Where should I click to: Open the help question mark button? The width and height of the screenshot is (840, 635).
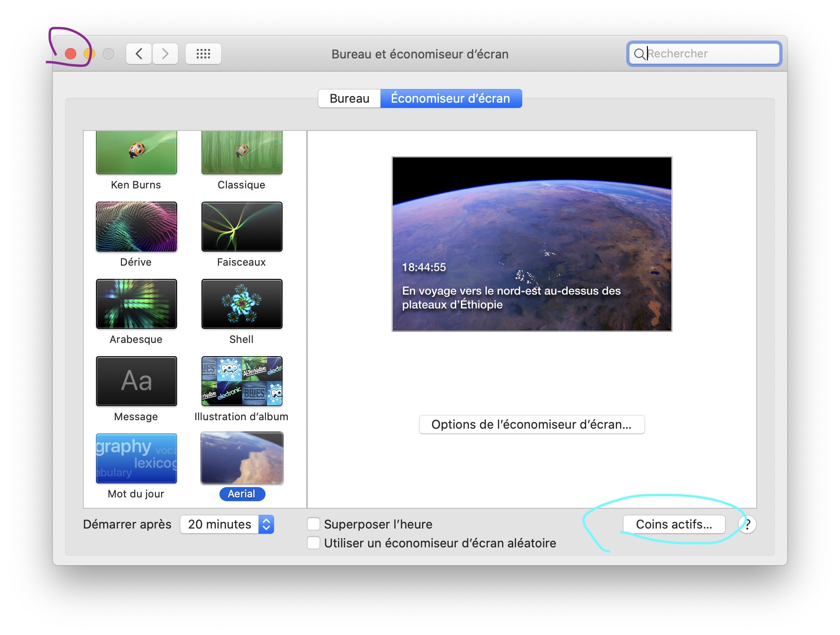point(747,524)
